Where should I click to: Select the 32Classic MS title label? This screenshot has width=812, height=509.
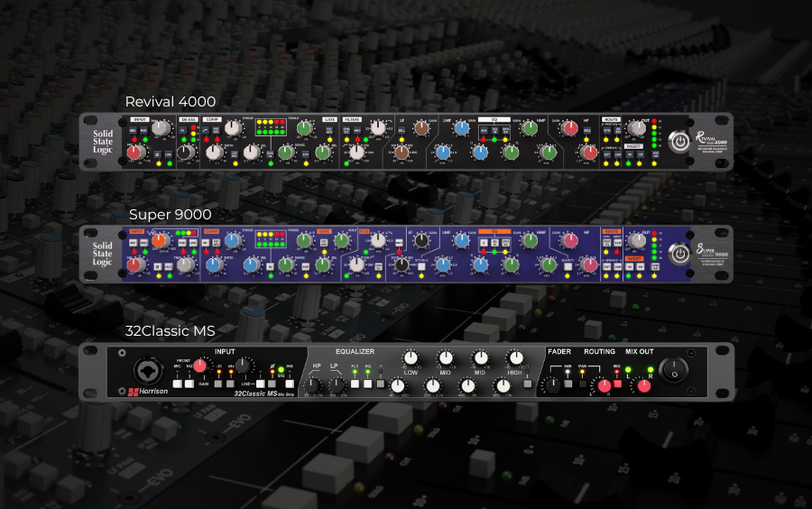click(x=171, y=329)
